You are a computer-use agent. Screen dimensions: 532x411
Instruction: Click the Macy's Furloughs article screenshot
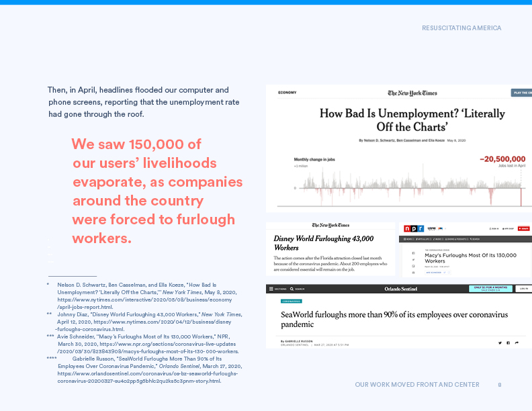pyautogui.click(x=465, y=250)
